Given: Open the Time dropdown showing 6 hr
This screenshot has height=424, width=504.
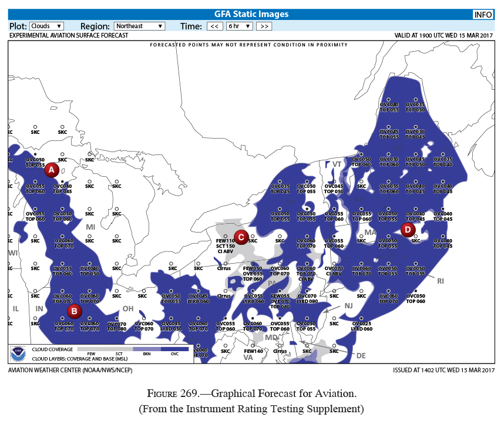Looking at the screenshot, I should 240,26.
